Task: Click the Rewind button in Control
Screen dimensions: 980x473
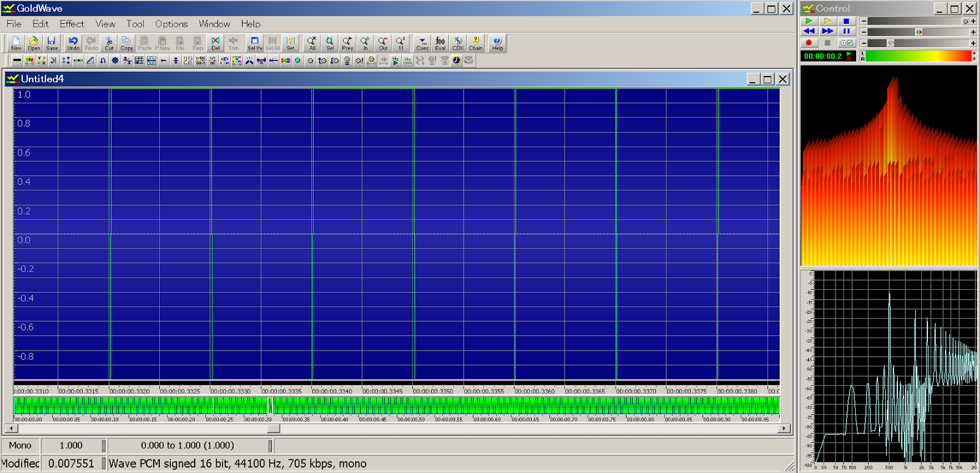Action: pyautogui.click(x=809, y=31)
